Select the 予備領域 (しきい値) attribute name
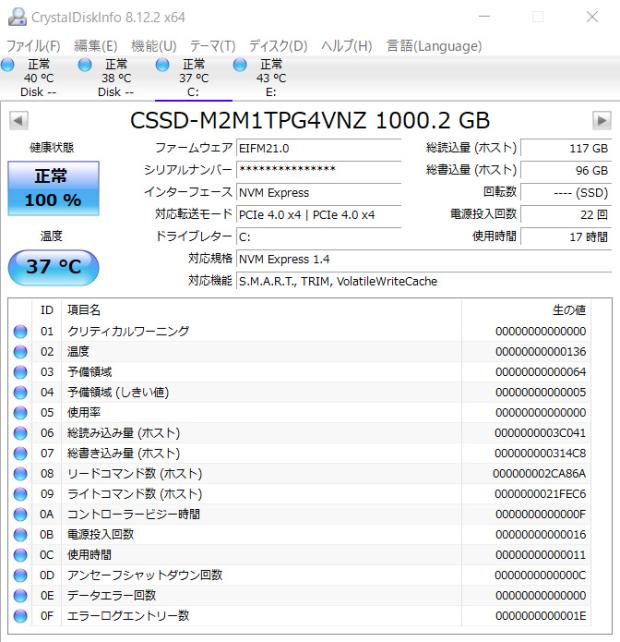620x642 pixels. (118, 392)
